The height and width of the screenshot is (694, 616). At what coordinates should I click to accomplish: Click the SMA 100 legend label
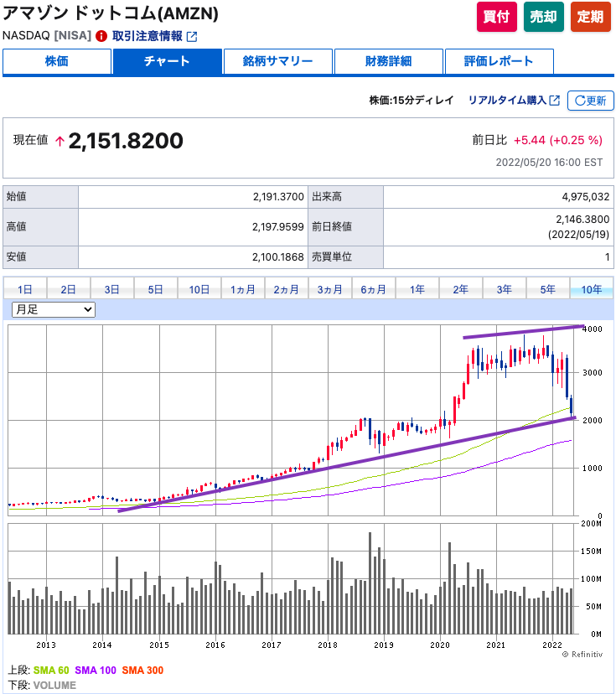[96, 670]
